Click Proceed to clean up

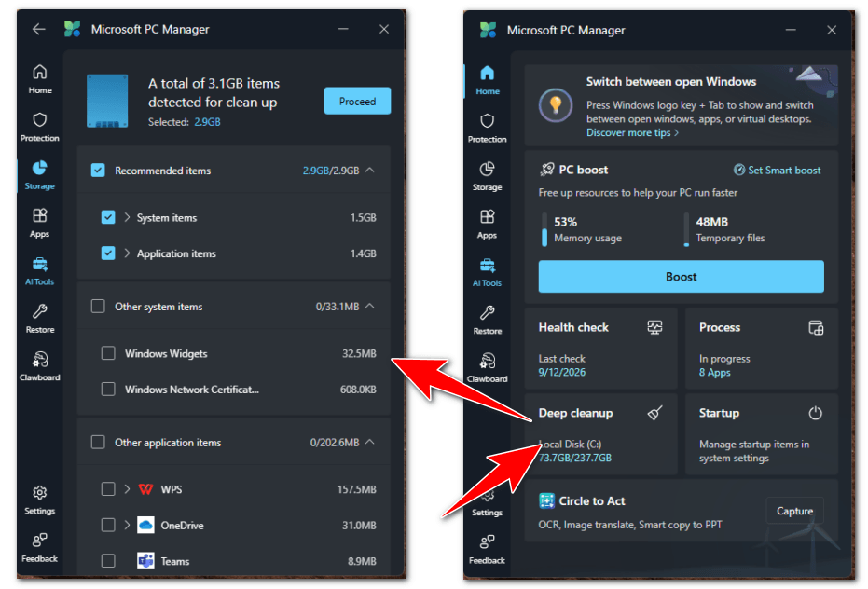[x=357, y=101]
